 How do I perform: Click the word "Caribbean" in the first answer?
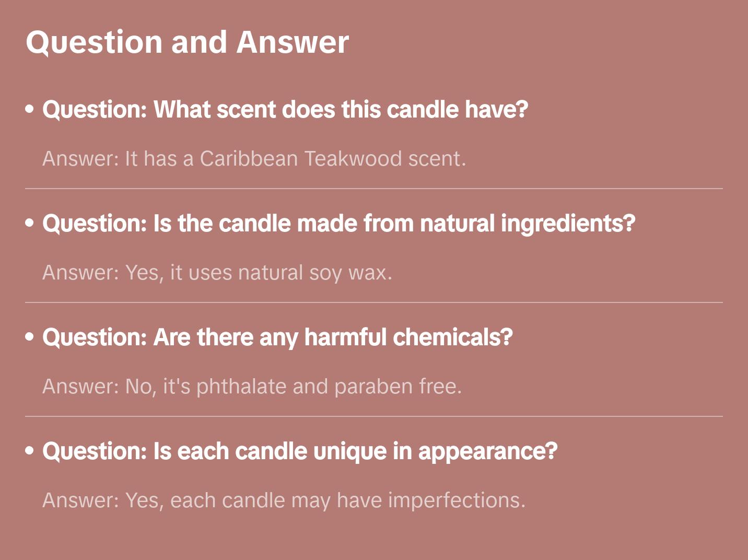pos(249,159)
